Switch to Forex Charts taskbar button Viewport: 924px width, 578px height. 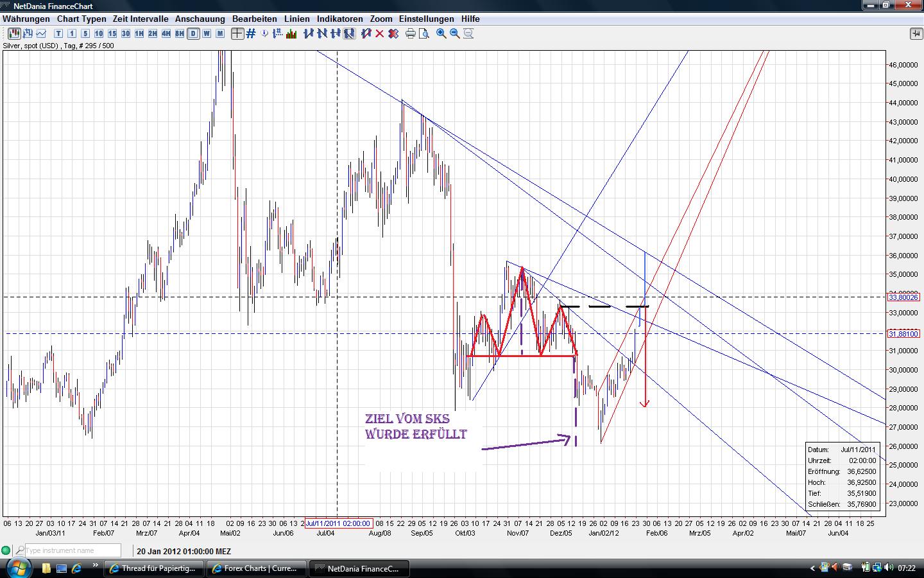pos(255,568)
